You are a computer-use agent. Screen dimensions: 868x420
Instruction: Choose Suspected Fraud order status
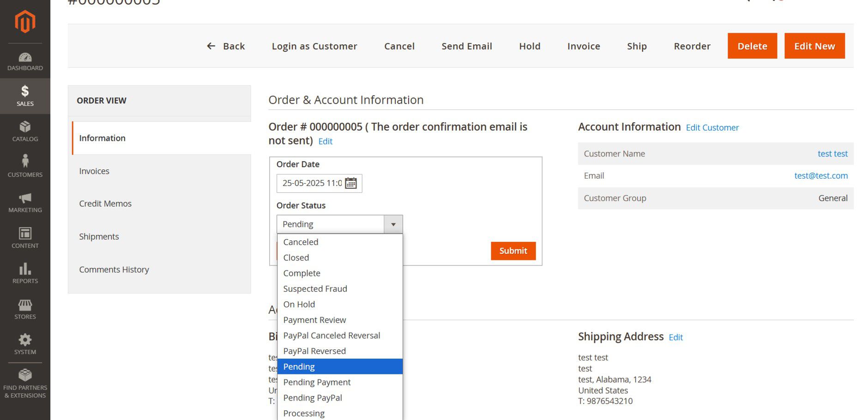click(315, 289)
